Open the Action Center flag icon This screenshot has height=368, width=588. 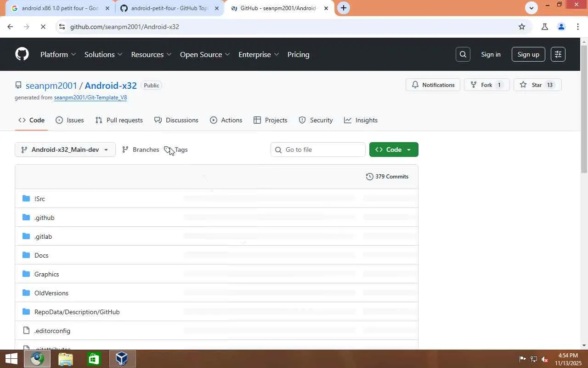(522, 359)
